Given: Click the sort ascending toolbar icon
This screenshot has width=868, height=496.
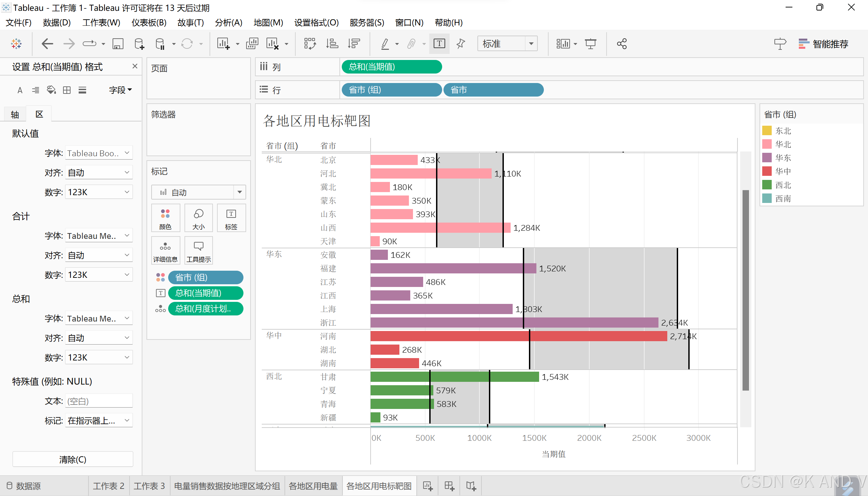Looking at the screenshot, I should coord(332,44).
